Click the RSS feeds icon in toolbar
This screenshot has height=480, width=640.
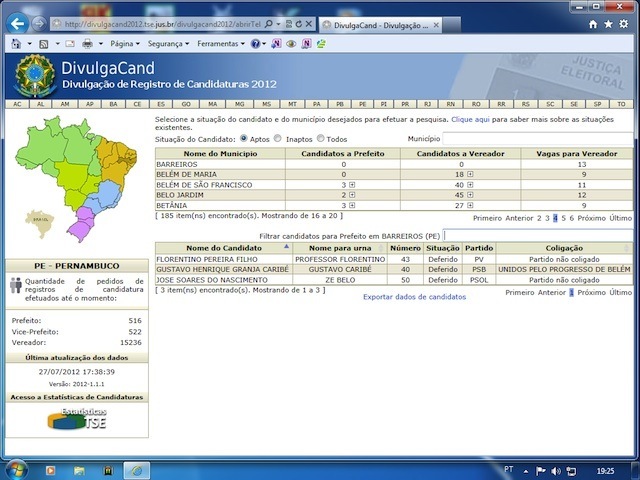point(44,44)
